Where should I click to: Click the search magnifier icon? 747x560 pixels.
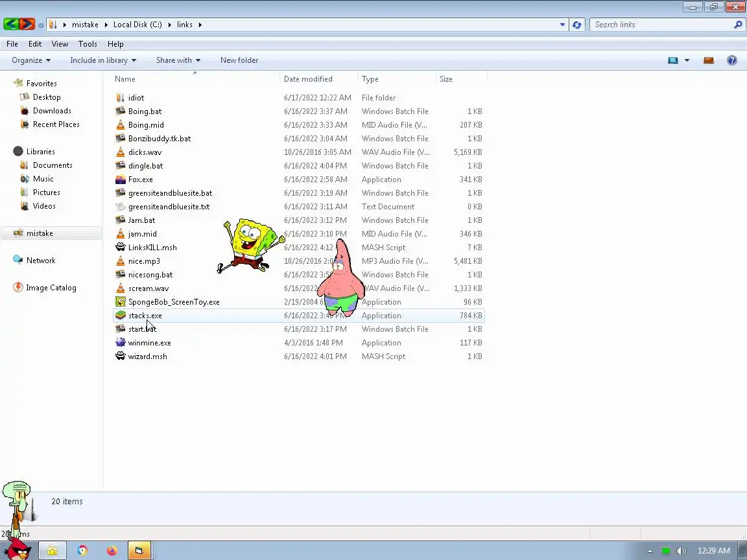tap(738, 25)
